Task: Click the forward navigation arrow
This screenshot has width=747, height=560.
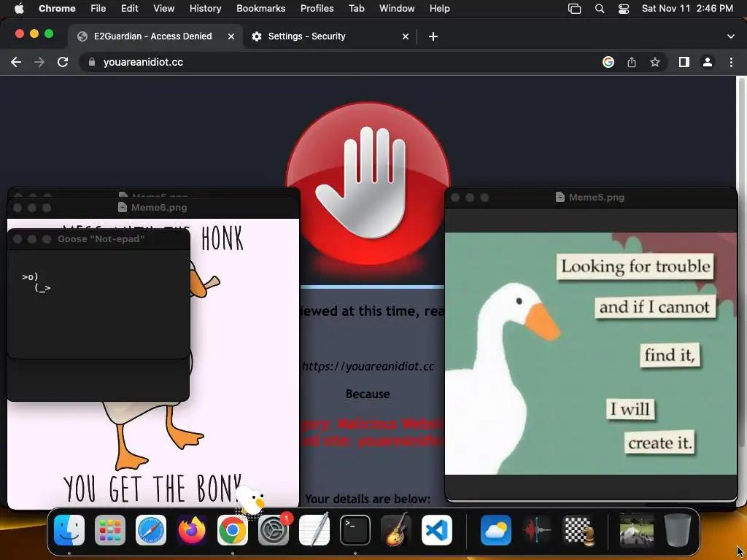Action: click(x=39, y=62)
